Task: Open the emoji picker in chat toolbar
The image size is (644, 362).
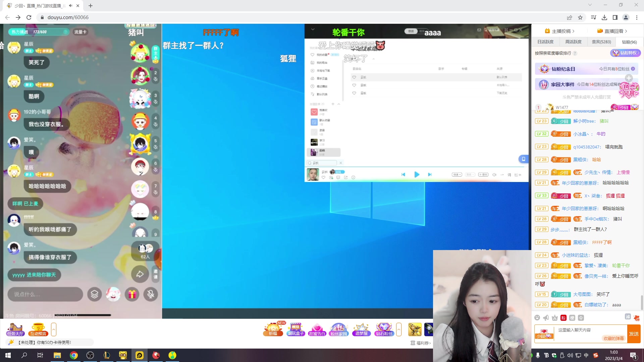Action: (537, 318)
